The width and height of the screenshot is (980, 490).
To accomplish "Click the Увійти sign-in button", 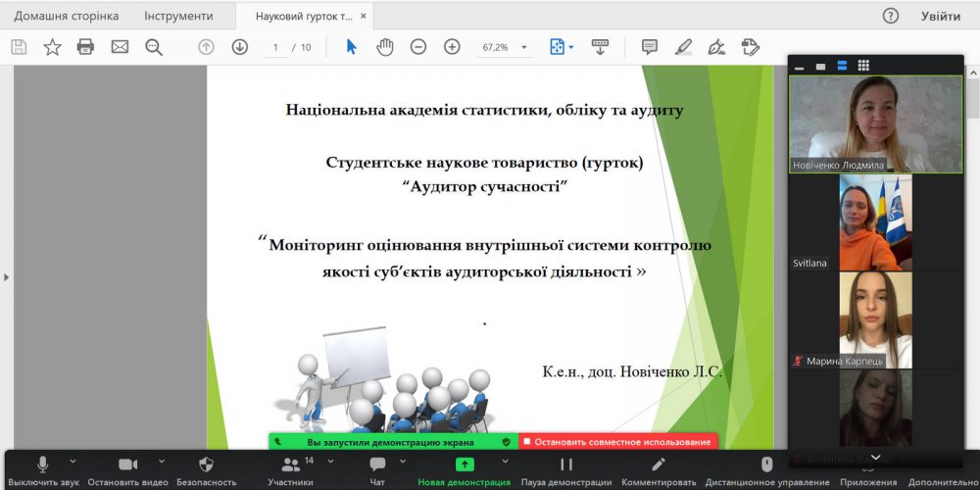I will (940, 16).
